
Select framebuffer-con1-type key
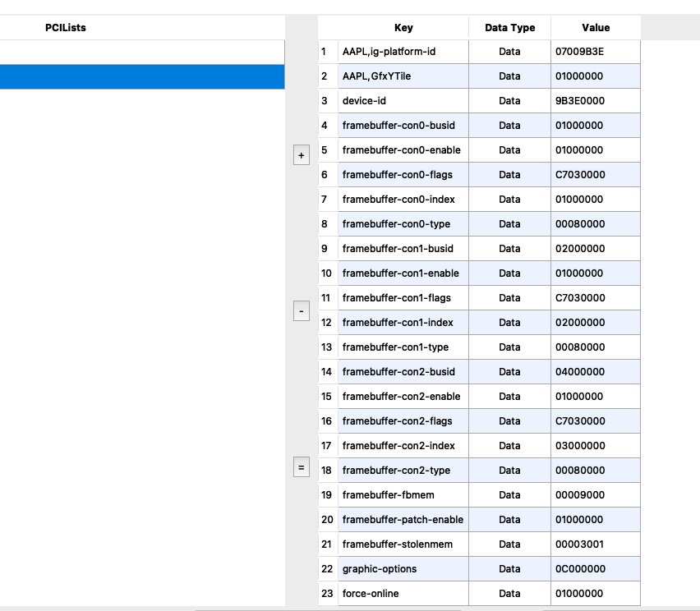(403, 347)
